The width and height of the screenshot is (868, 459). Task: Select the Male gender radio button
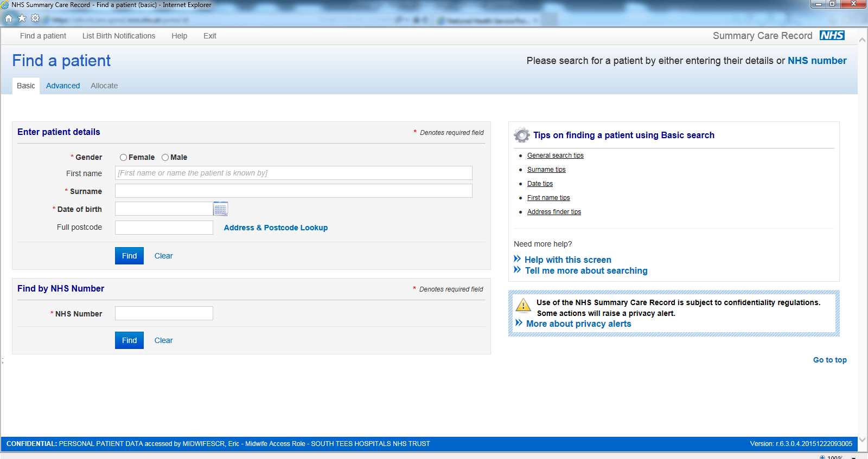point(165,158)
